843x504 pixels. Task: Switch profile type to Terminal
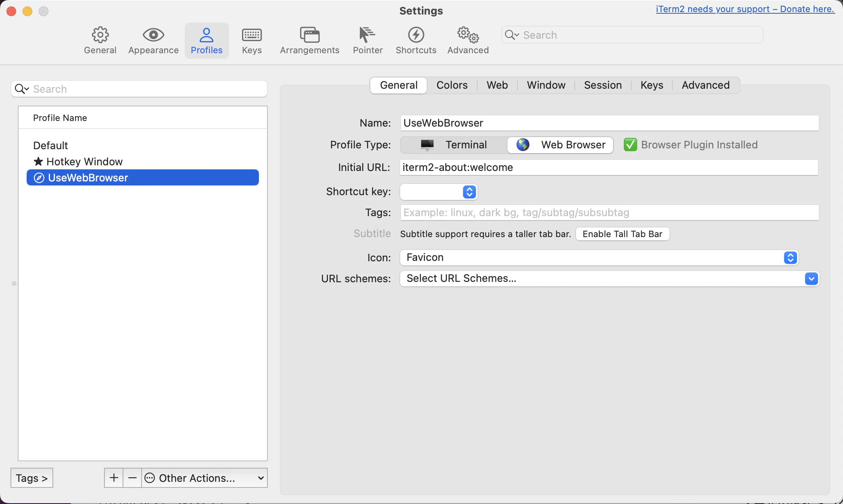(454, 145)
